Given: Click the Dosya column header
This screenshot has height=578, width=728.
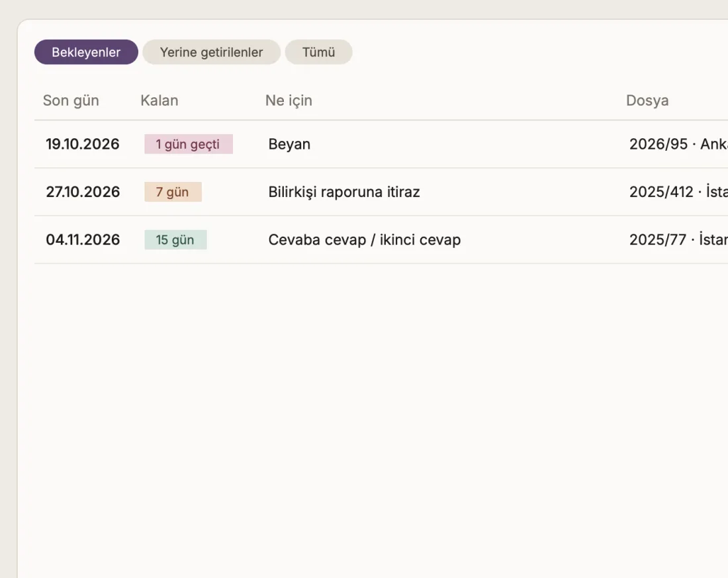Looking at the screenshot, I should pyautogui.click(x=647, y=101).
